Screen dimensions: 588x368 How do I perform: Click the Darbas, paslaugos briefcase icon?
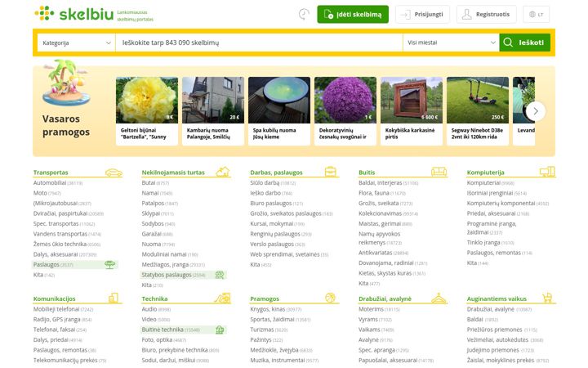tap(331, 172)
